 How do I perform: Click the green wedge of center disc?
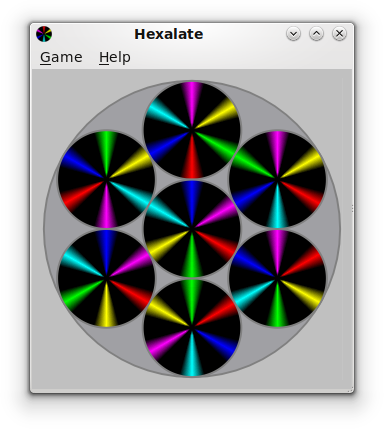point(192,257)
